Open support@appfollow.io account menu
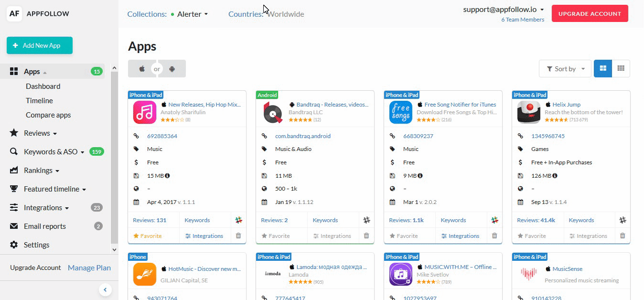The height and width of the screenshot is (300, 644). click(x=504, y=10)
